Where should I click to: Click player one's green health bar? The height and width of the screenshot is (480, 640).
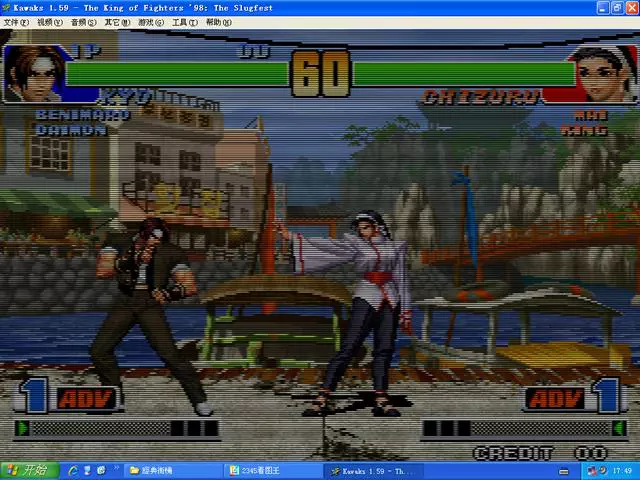pyautogui.click(x=177, y=74)
